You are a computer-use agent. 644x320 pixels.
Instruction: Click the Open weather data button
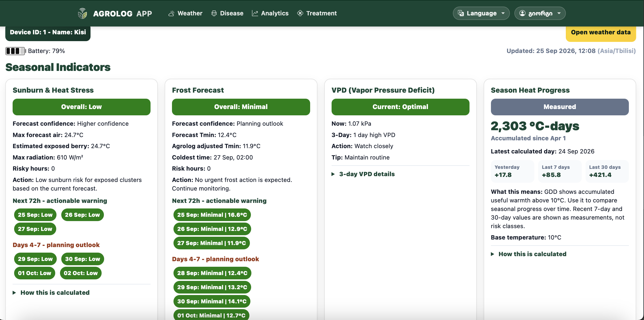click(601, 33)
